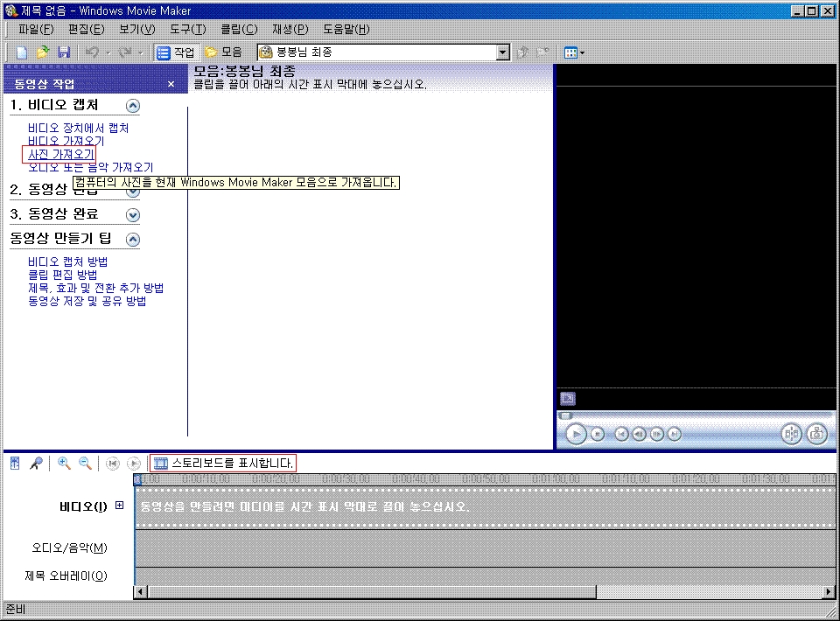Jump back in the preview monitor

[621, 434]
